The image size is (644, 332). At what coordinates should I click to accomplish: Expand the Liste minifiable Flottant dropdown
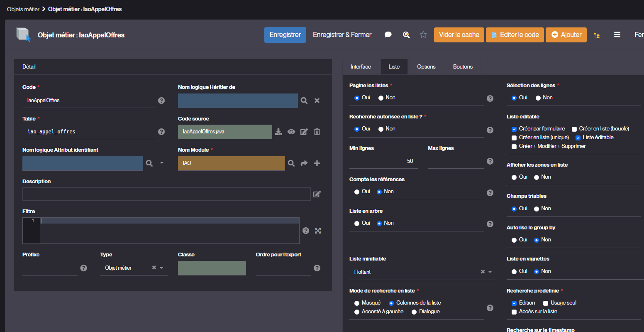(x=490, y=272)
